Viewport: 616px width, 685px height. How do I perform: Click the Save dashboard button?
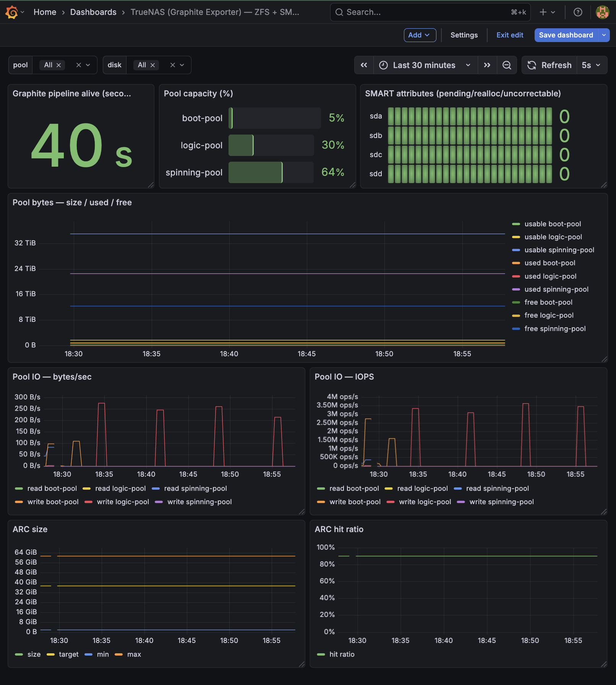coord(566,35)
